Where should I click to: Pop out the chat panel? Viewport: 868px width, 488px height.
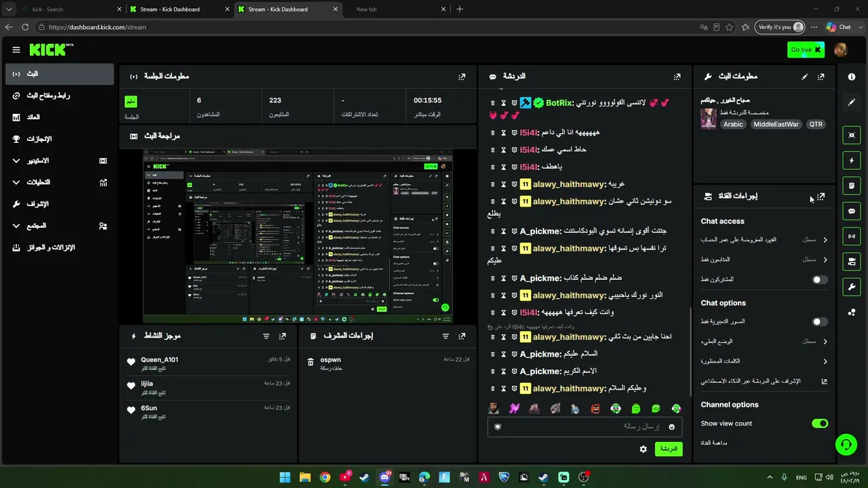coord(677,77)
